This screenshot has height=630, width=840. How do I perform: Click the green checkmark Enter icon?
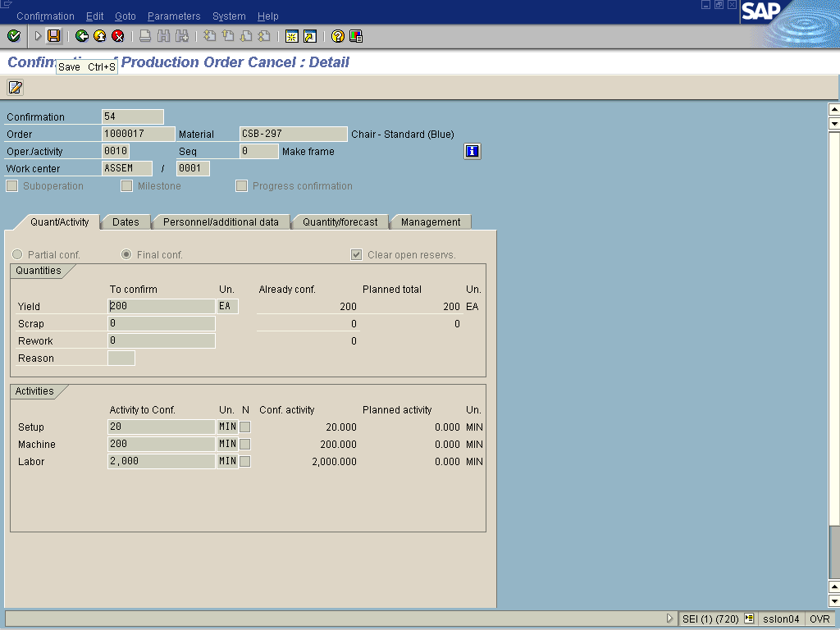coord(14,36)
